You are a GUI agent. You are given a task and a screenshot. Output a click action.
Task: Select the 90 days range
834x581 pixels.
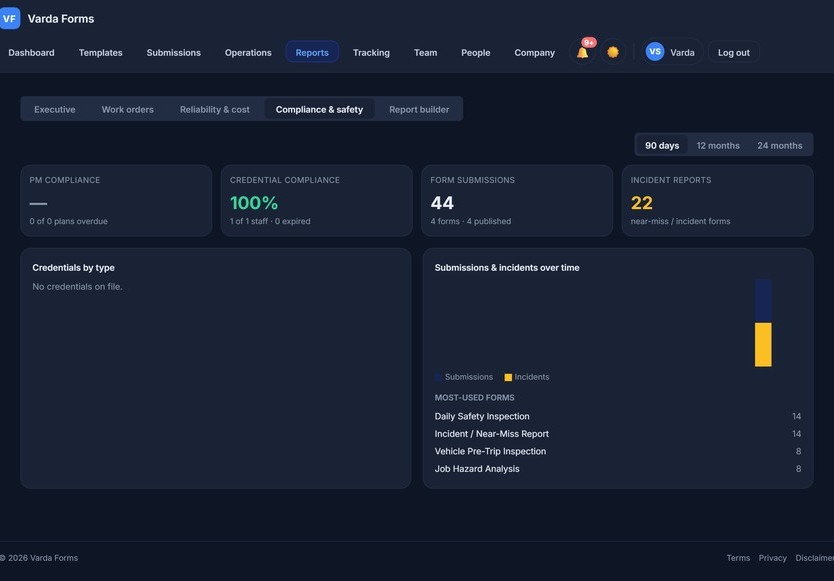click(x=662, y=145)
